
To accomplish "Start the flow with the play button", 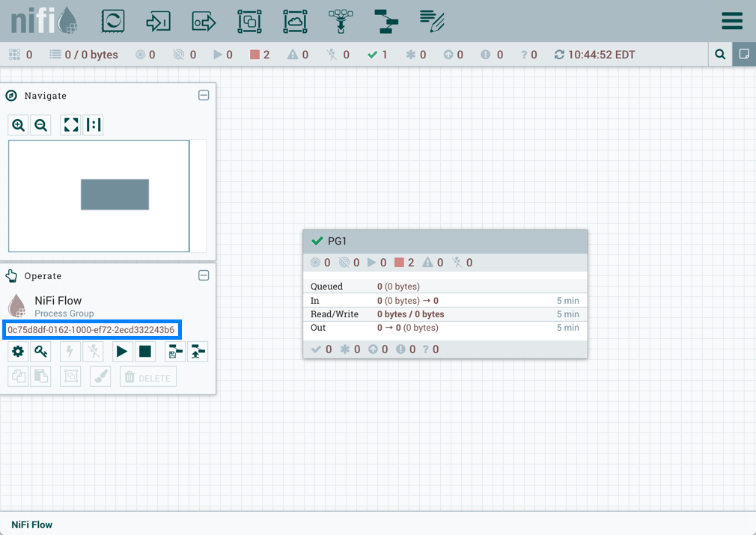I will click(x=121, y=352).
